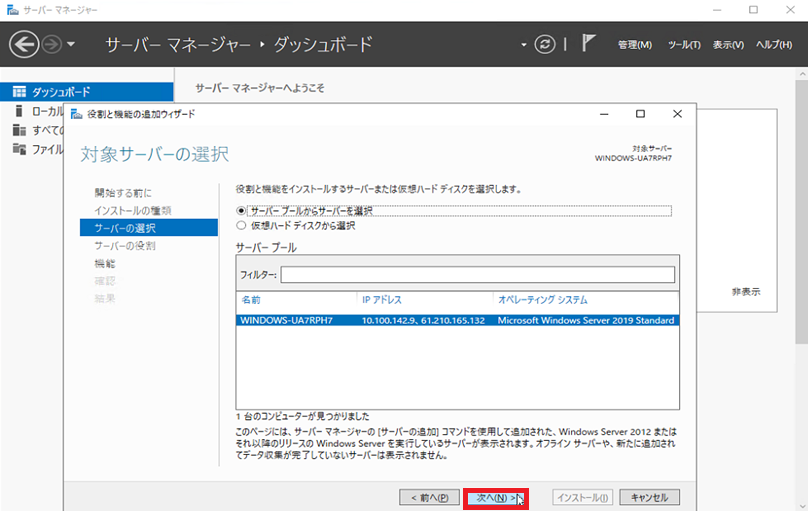Click the Microsoft Windows Server 2019 Standard cell

[x=586, y=320]
